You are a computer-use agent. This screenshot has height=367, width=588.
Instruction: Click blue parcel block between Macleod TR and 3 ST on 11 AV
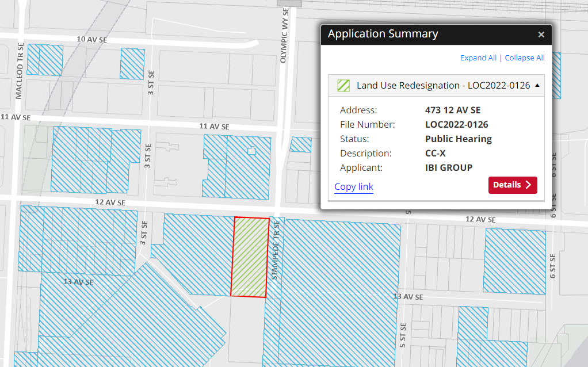pos(95,159)
